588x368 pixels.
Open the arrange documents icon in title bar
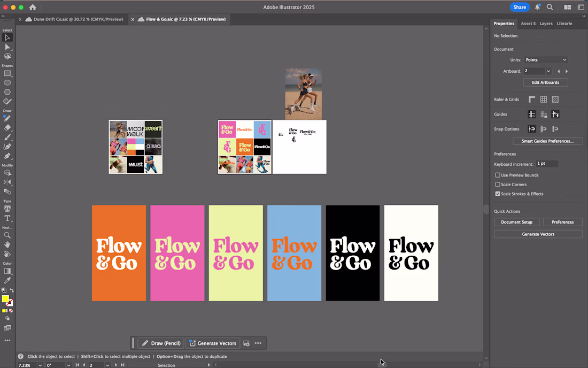[567, 7]
